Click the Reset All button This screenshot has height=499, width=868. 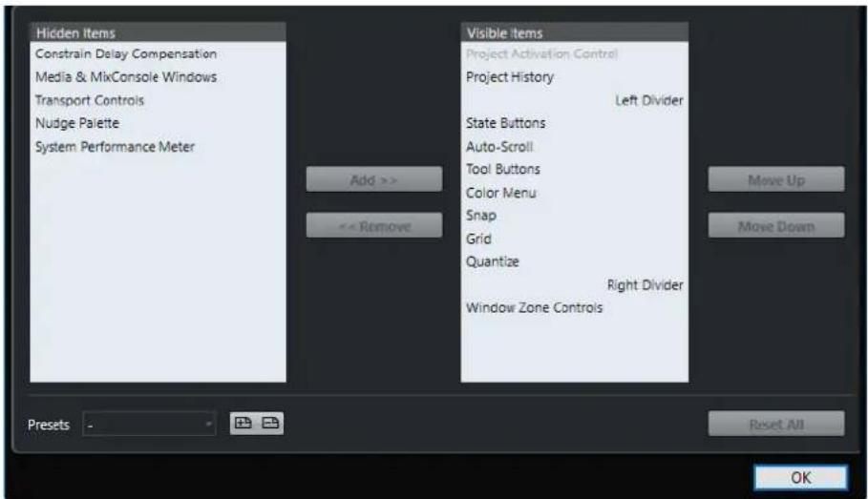coord(776,424)
